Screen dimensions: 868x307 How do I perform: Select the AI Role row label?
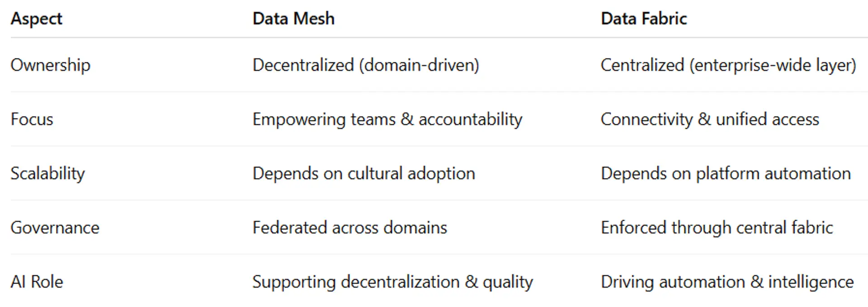(37, 282)
